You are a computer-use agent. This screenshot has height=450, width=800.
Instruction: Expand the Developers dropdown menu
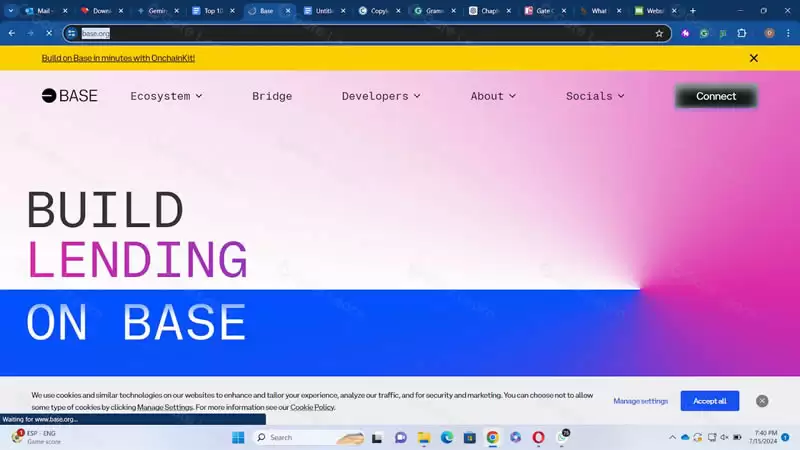381,96
